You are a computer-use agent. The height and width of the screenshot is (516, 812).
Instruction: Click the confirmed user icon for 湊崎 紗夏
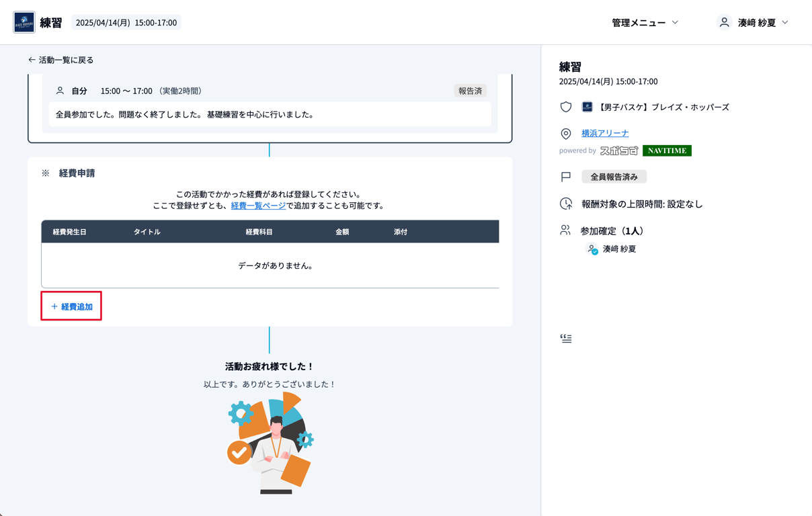coord(592,249)
